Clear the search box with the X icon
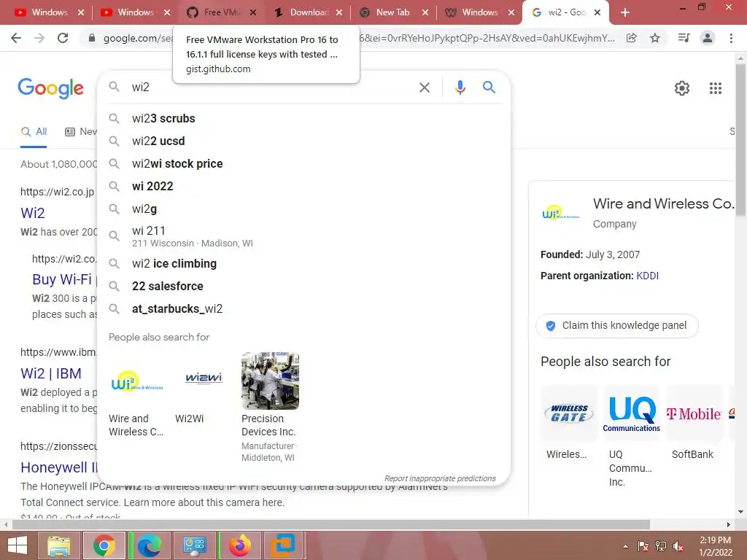Image resolution: width=747 pixels, height=560 pixels. [424, 87]
